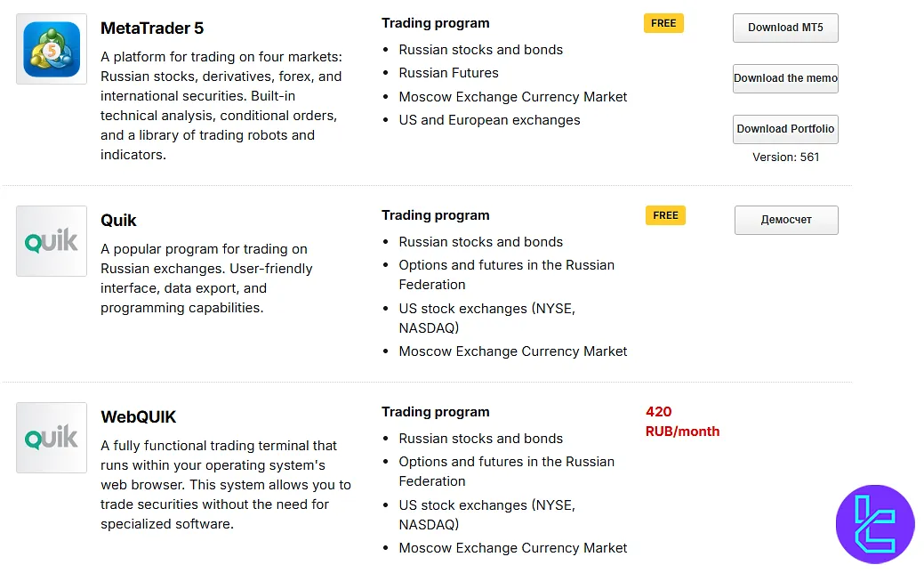The width and height of the screenshot is (924, 573).
Task: Open the Quik program title link
Action: (x=118, y=220)
